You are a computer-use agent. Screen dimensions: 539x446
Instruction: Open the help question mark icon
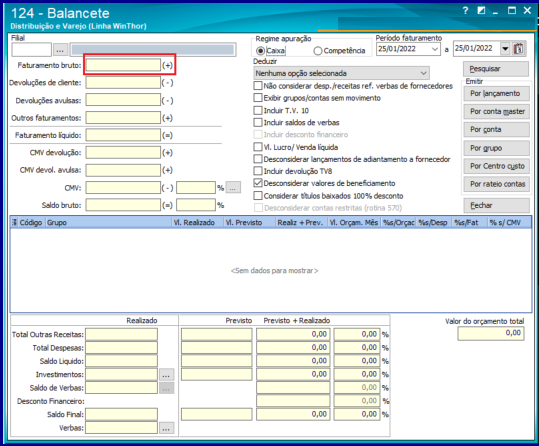[465, 11]
